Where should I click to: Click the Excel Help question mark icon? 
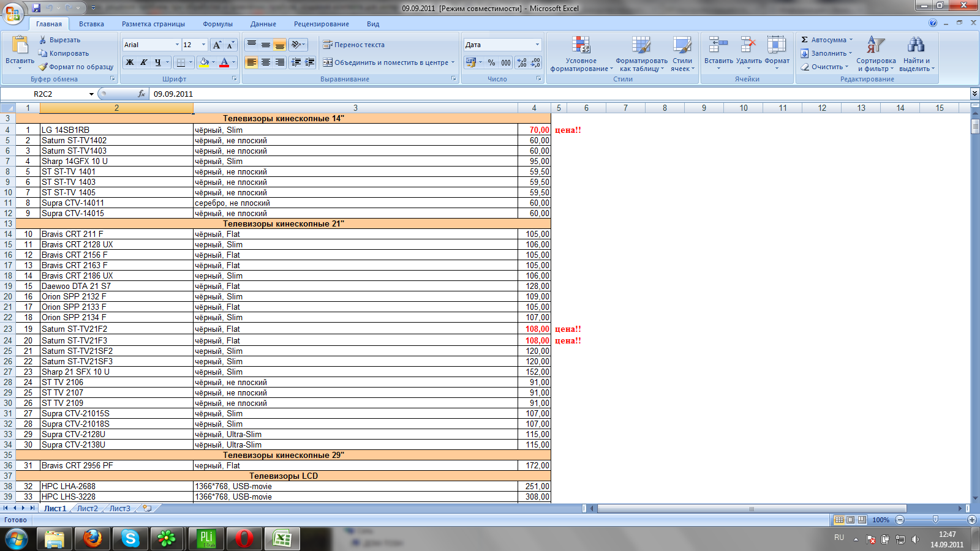pos(933,23)
